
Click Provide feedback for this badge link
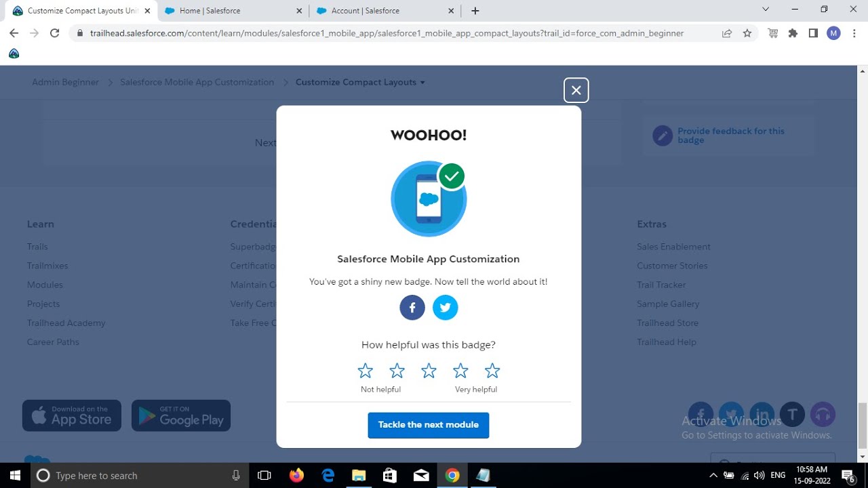[x=731, y=136]
